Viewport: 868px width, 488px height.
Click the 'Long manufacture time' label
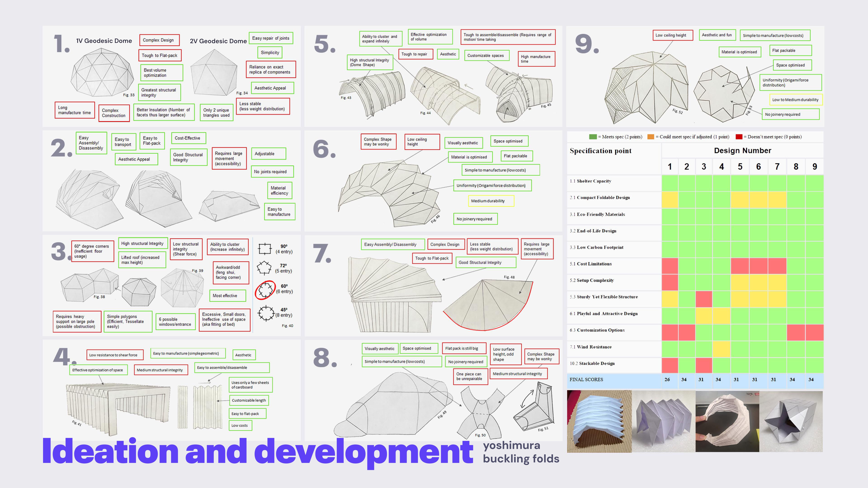tap(75, 110)
